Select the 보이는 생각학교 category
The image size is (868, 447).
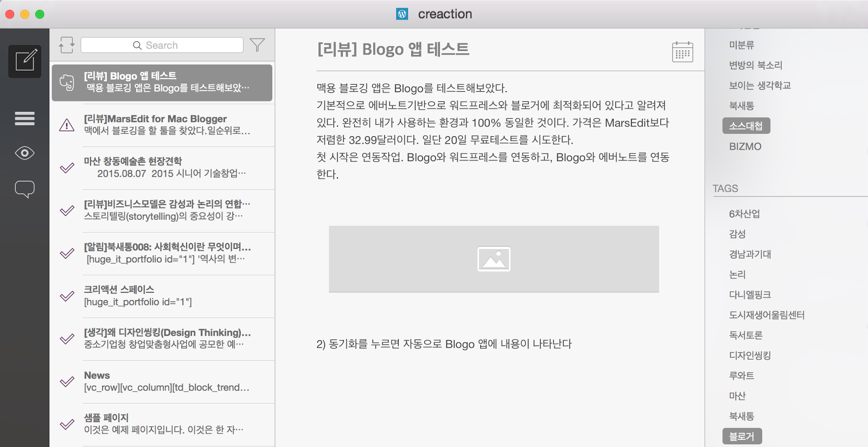[x=760, y=85]
